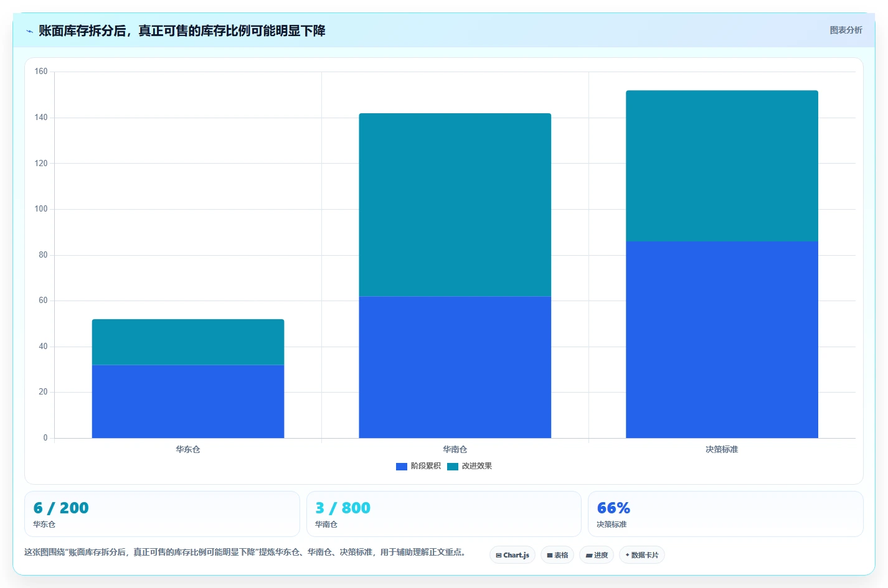Image resolution: width=888 pixels, height=588 pixels.
Task: Open the 66% 决策标准 card
Action: (x=725, y=514)
